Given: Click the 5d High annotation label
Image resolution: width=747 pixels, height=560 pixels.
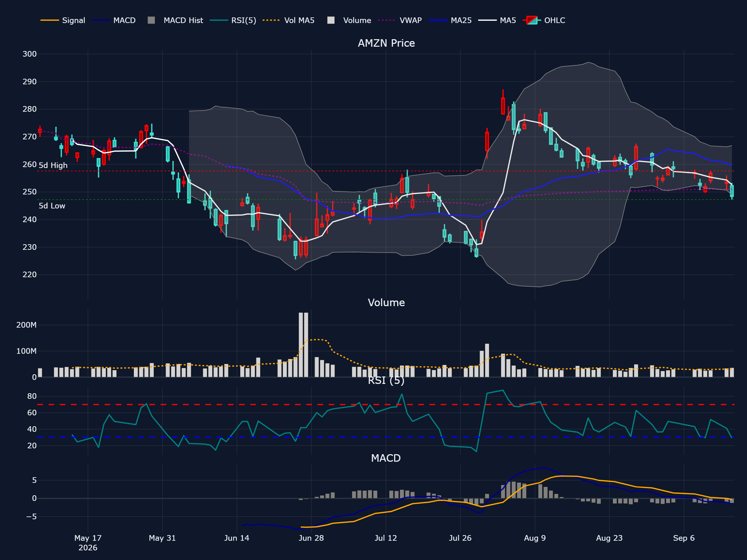Looking at the screenshot, I should pyautogui.click(x=53, y=166).
